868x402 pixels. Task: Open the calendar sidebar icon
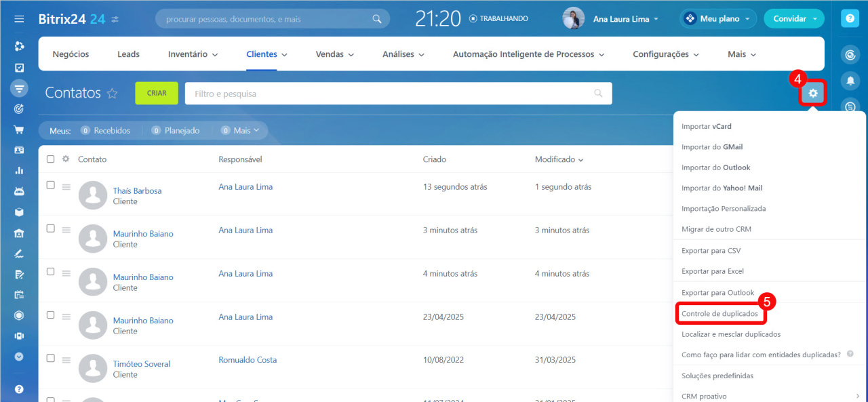(x=19, y=295)
